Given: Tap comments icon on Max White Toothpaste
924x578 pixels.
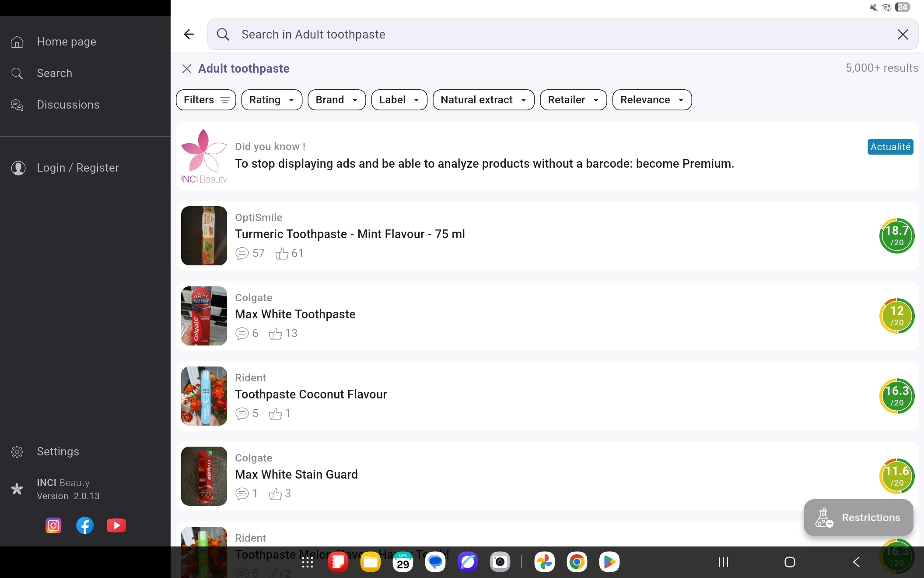Looking at the screenshot, I should tap(242, 334).
